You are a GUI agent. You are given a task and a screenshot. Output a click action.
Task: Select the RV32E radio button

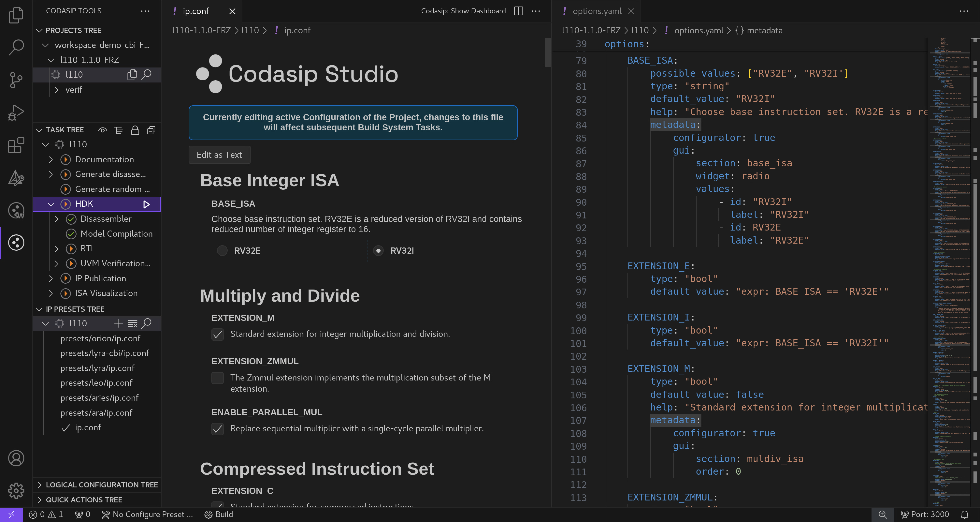222,251
